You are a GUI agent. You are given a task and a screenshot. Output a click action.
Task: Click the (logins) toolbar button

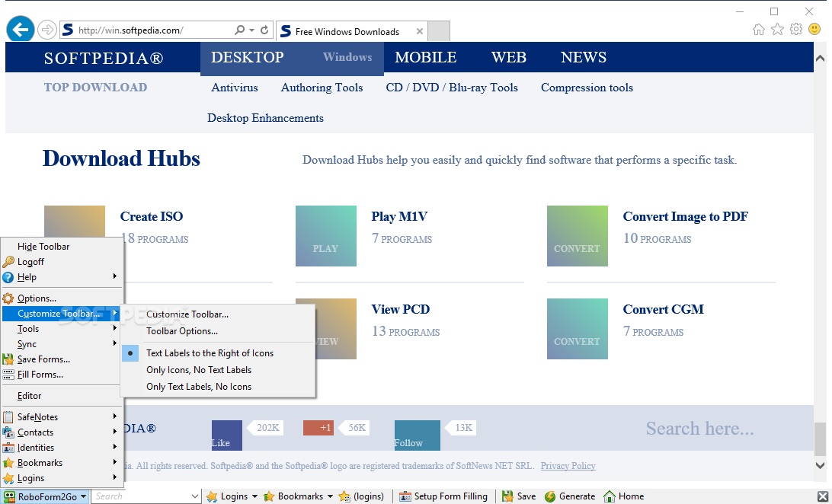point(362,496)
